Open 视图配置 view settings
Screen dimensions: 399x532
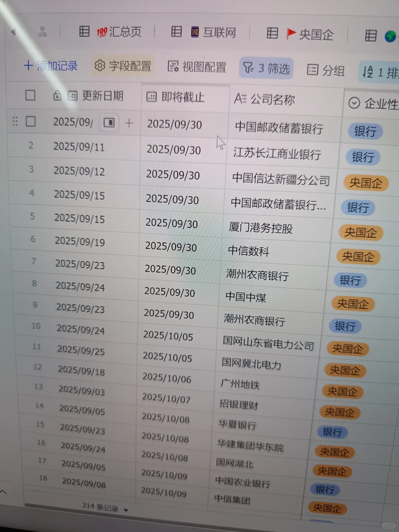coord(197,67)
